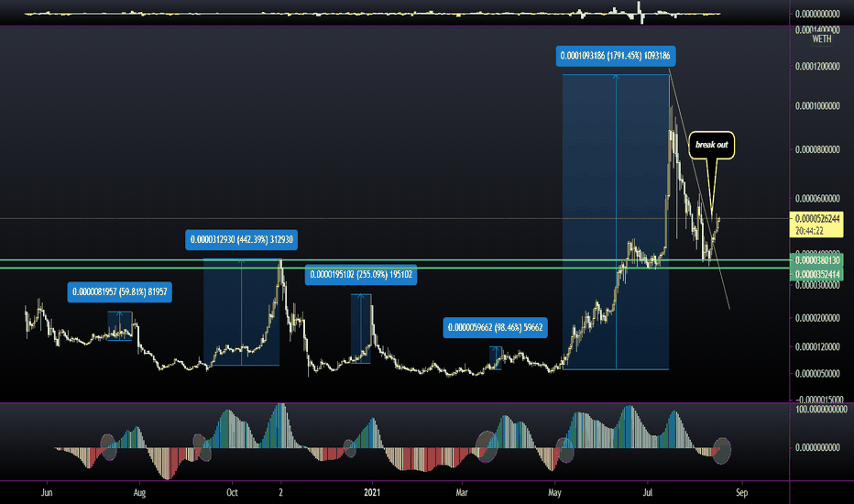Click the Mar label on time axis

[462, 493]
